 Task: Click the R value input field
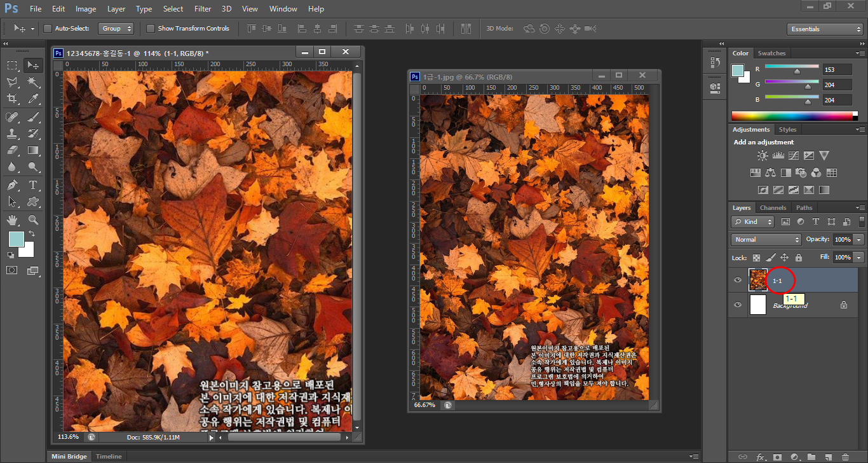837,69
